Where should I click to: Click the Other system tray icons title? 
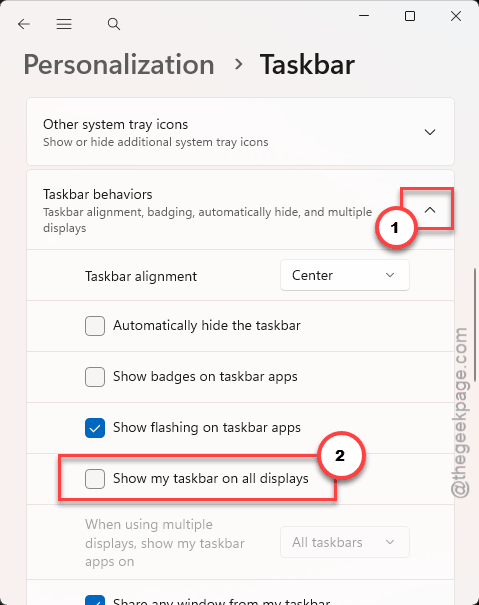point(115,124)
